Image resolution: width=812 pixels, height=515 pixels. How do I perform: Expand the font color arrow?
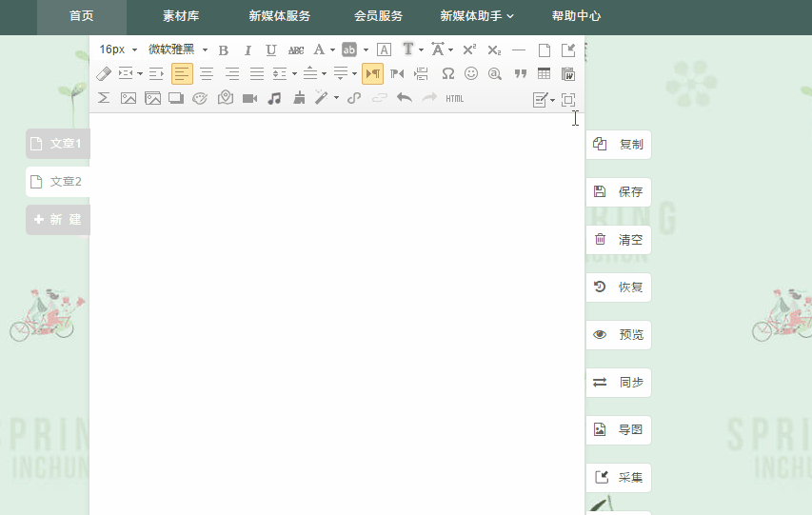pyautogui.click(x=332, y=50)
